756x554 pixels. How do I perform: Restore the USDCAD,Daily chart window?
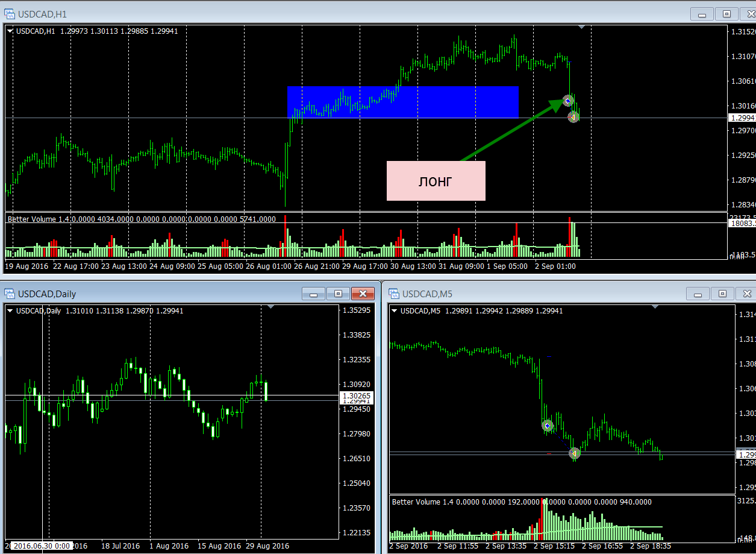coord(338,294)
